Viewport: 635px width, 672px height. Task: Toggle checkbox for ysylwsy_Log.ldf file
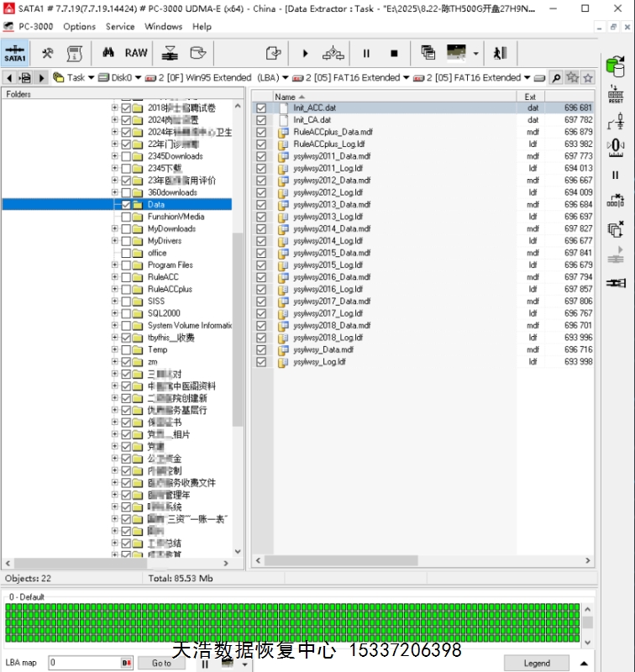pos(262,362)
